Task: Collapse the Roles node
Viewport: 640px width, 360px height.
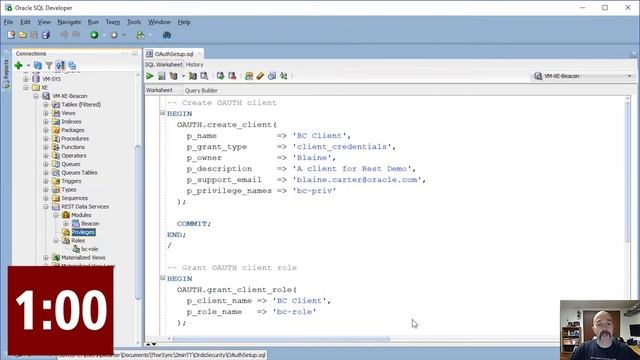Action: 56,240
